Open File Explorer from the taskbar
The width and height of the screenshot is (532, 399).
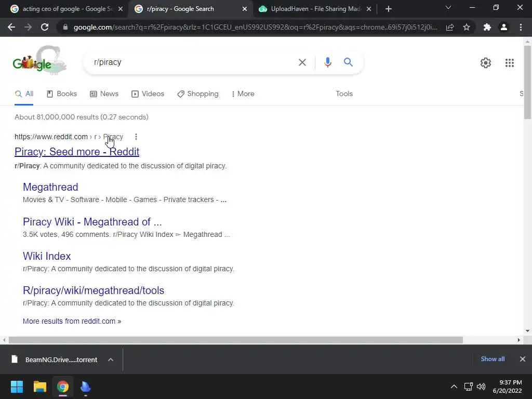click(x=39, y=387)
